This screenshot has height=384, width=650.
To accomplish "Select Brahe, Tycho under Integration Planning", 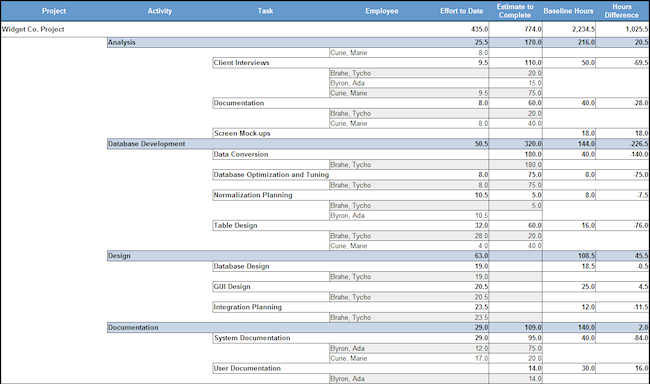I will coord(351,318).
